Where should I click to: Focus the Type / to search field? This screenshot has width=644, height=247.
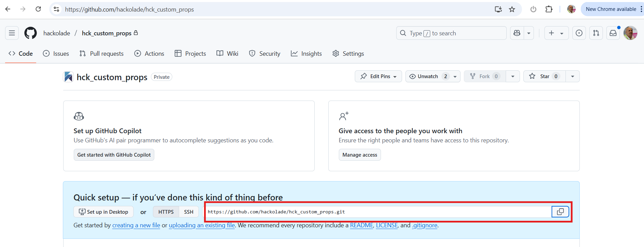pos(451,33)
